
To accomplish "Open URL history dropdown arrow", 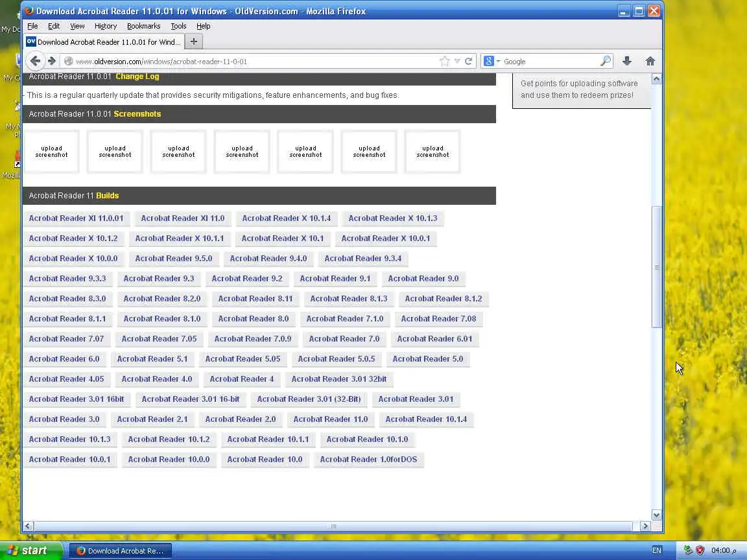I will click(x=457, y=61).
